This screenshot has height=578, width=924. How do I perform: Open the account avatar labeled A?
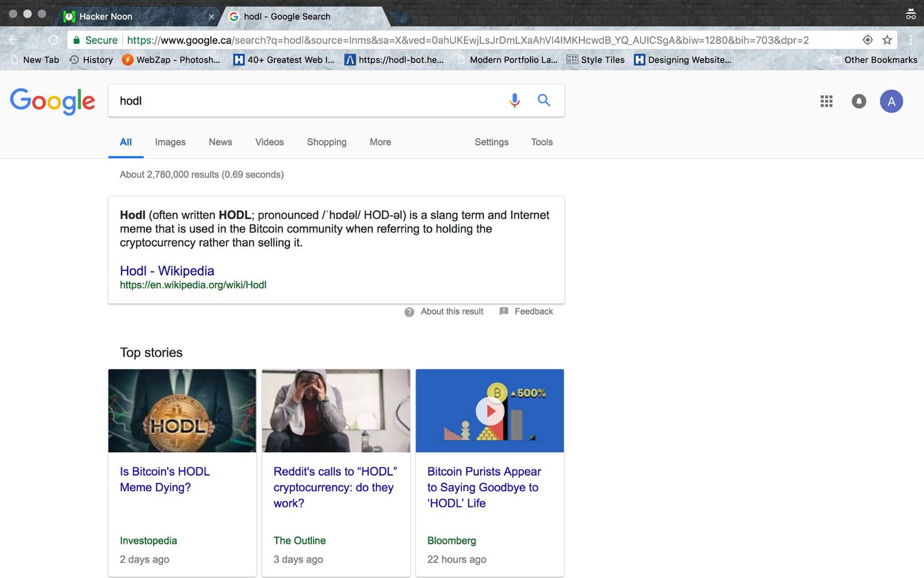point(891,102)
